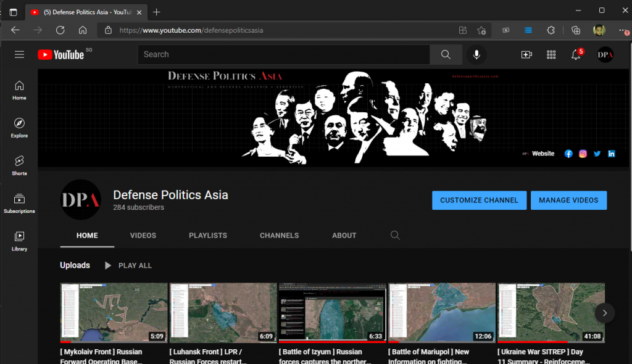Open the Mykolaiv Front video thumbnail
This screenshot has height=364, width=632.
[x=114, y=313]
